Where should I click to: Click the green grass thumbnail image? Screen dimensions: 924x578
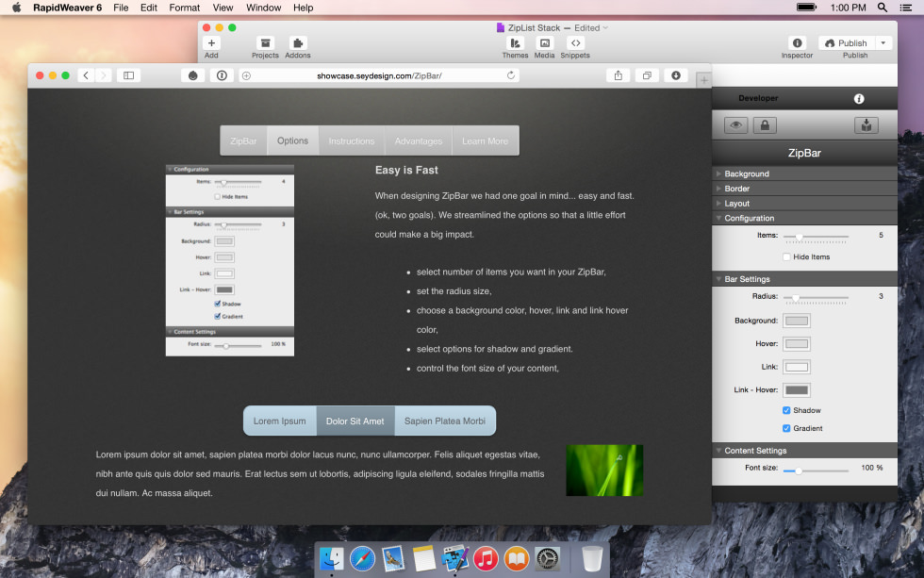[604, 471]
